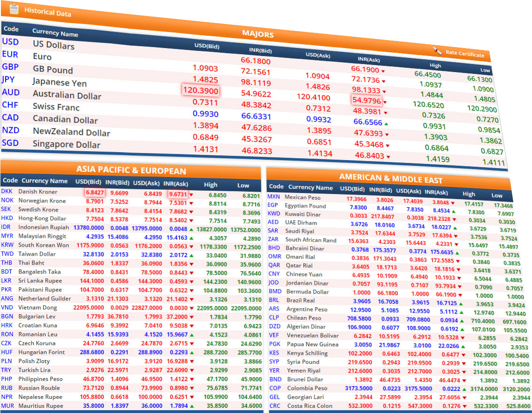Click the ASIA PACIFIC & EUROPEAN heading
The height and width of the screenshot is (413, 532).
(x=131, y=170)
